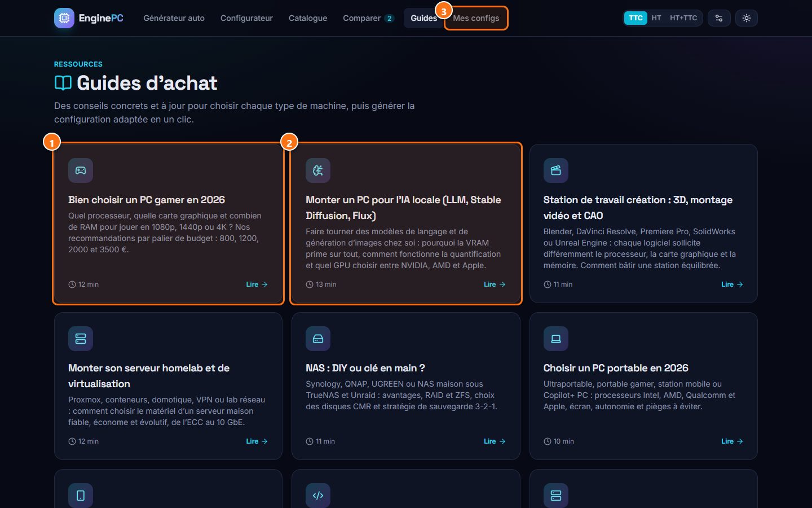
Task: Open the Générateur auto menu item
Action: tap(174, 18)
